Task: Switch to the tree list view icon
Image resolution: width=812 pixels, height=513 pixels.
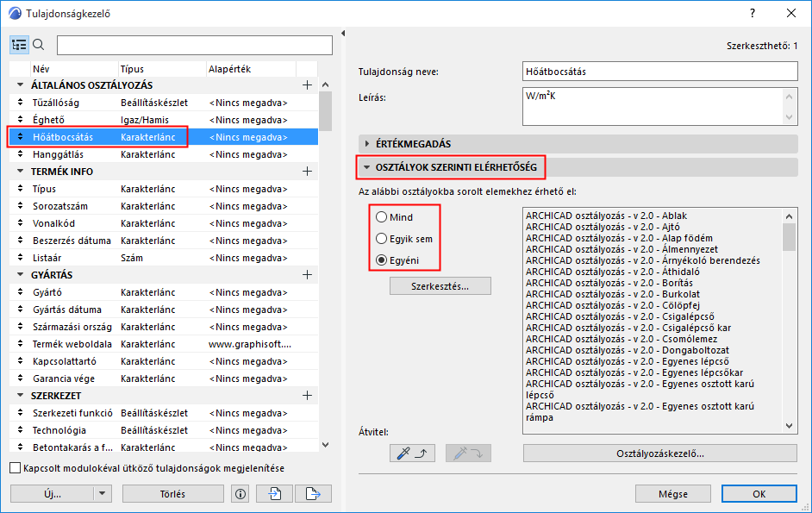Action: click(19, 45)
